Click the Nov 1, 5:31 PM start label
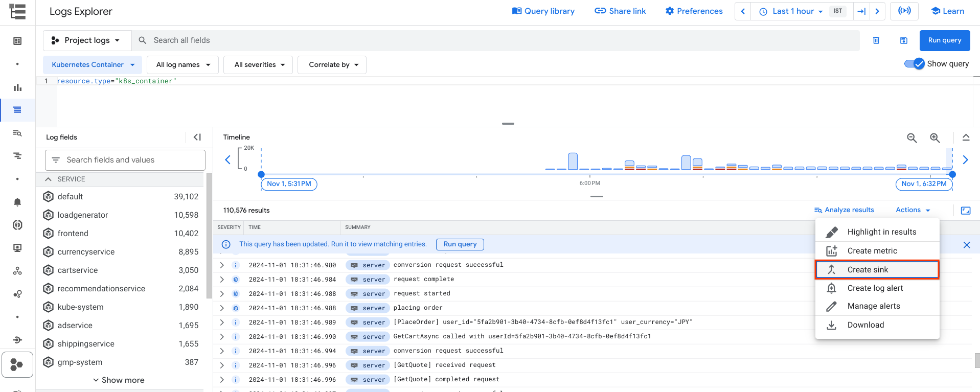This screenshot has width=980, height=392. (x=289, y=184)
